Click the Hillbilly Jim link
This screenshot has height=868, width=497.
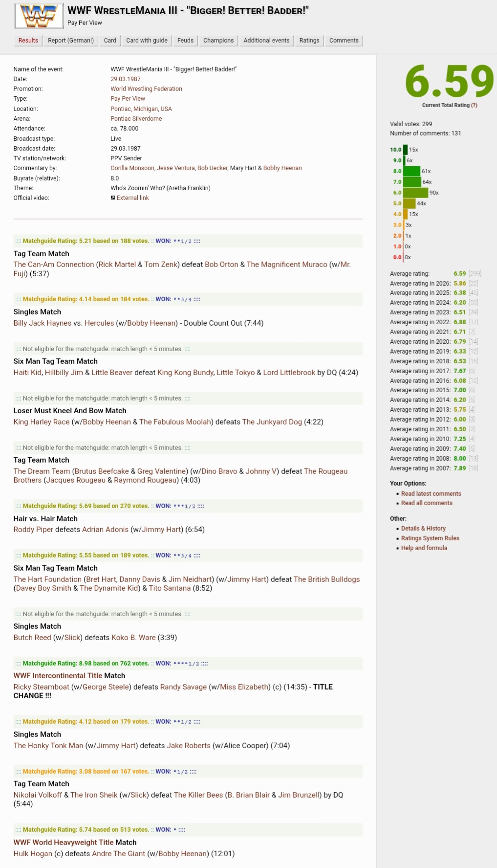tap(64, 373)
